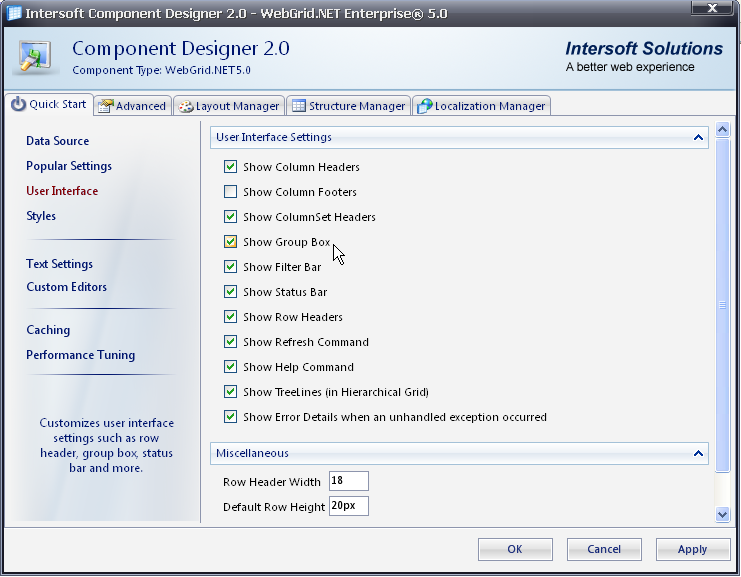Uncheck Show Column Headers
This screenshot has width=741, height=577.
click(230, 166)
